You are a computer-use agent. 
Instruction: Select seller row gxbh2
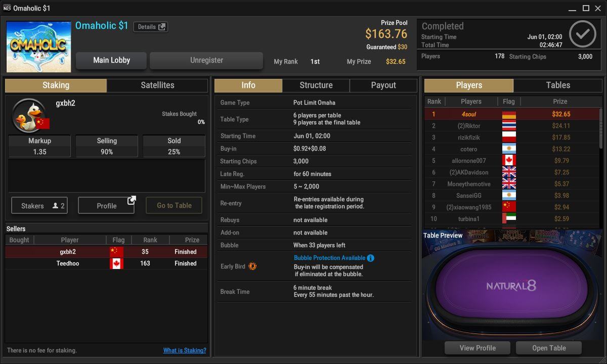coord(106,252)
